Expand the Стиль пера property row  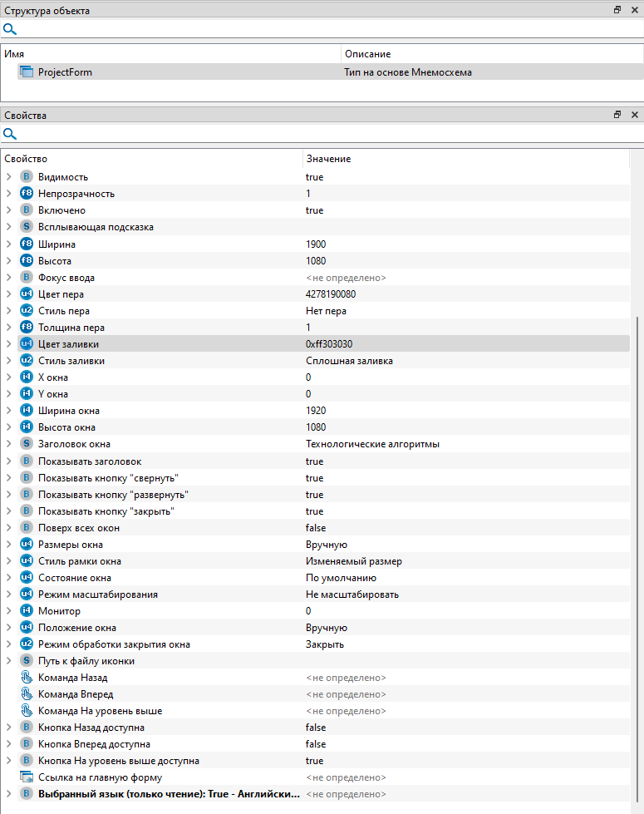pyautogui.click(x=8, y=311)
